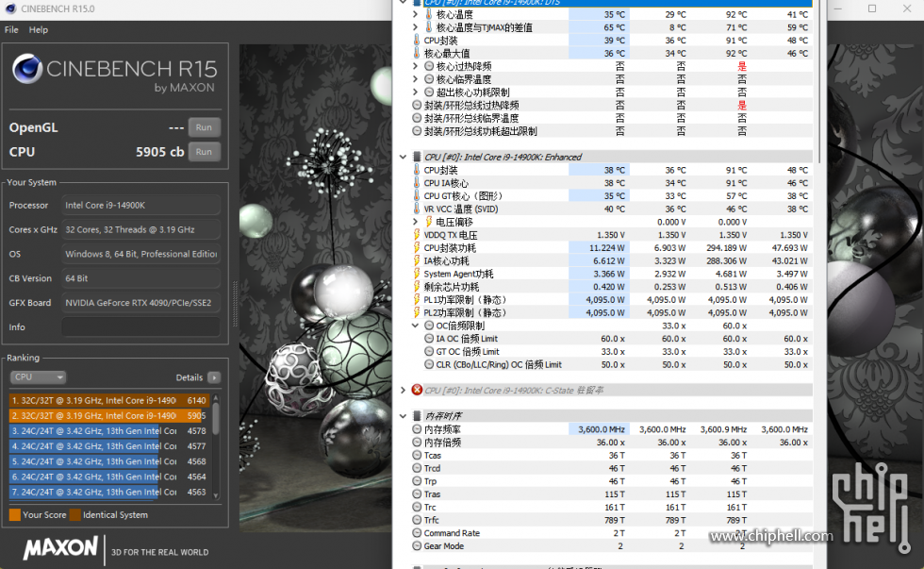Expand the 核心温度与TJMAX的差值 row
Image resolution: width=924 pixels, height=569 pixels.
pos(416,27)
